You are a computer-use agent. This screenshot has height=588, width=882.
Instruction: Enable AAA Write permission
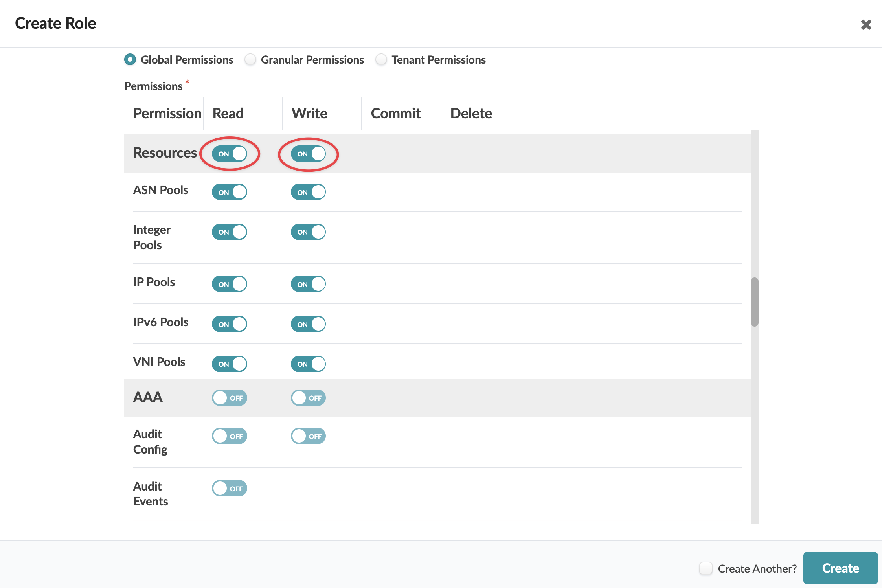pos(308,398)
